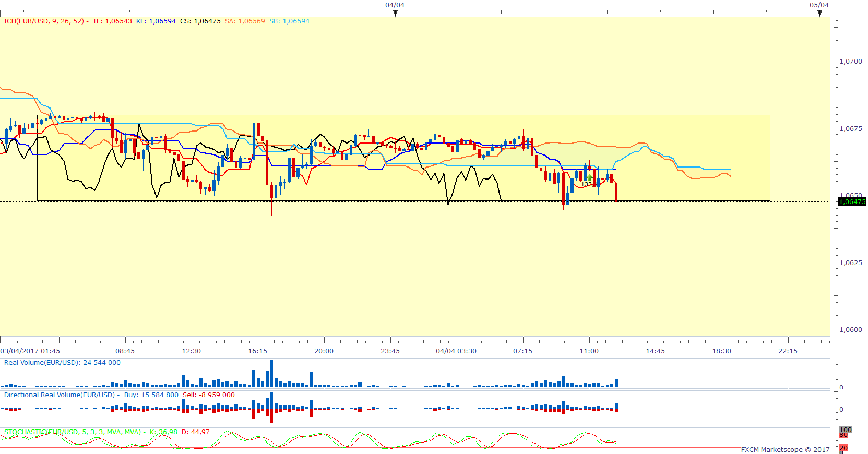Click the 04/04 date label above the chart

tap(395, 5)
